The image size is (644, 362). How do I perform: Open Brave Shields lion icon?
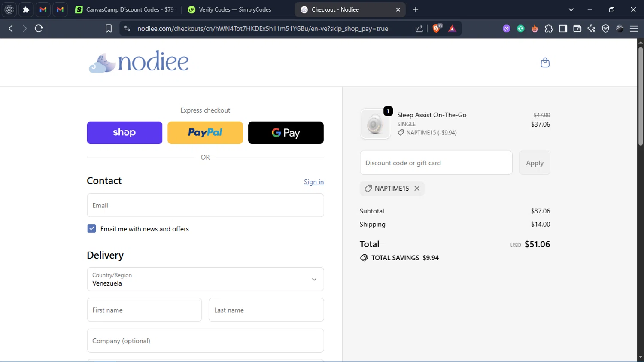(x=437, y=28)
